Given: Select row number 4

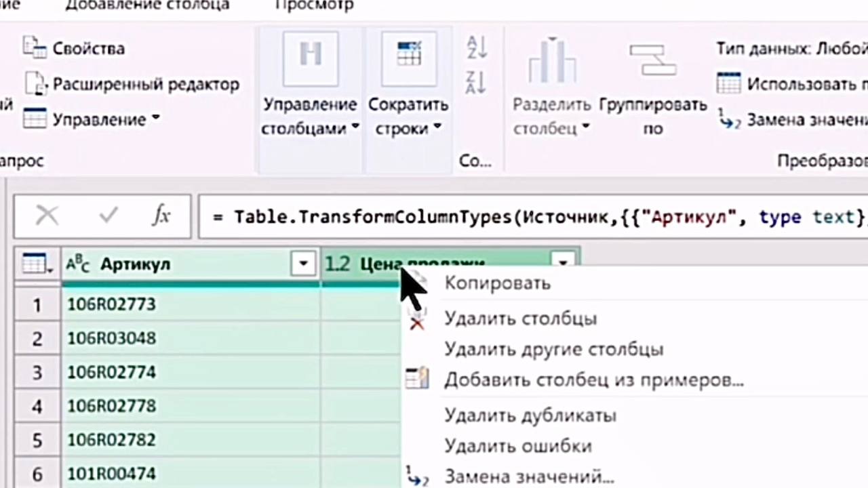Looking at the screenshot, I should (37, 406).
